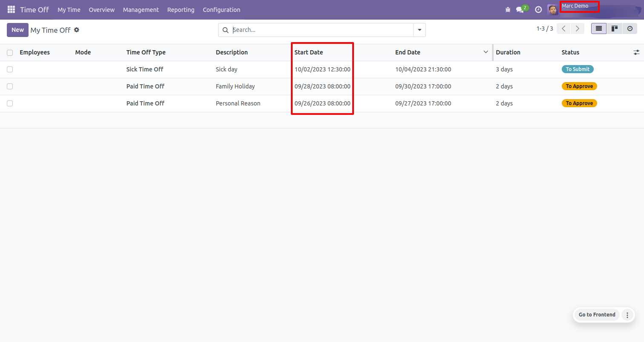The image size is (644, 342).
Task: Open the My Time menu
Action: [x=69, y=10]
